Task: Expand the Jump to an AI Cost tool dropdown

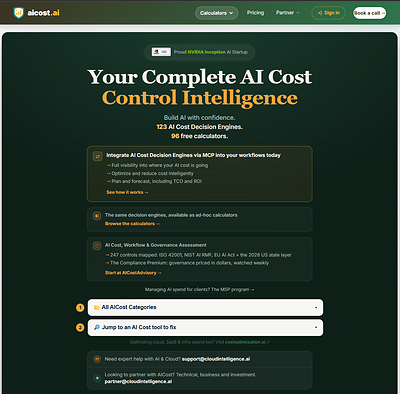Action: pyautogui.click(x=205, y=327)
